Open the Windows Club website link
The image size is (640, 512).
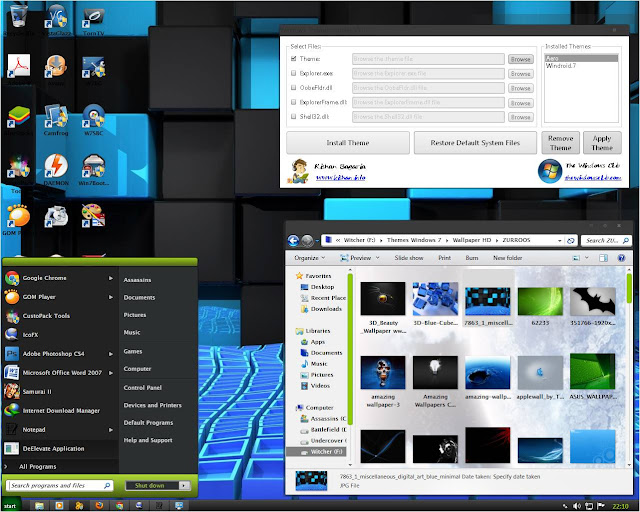(593, 178)
